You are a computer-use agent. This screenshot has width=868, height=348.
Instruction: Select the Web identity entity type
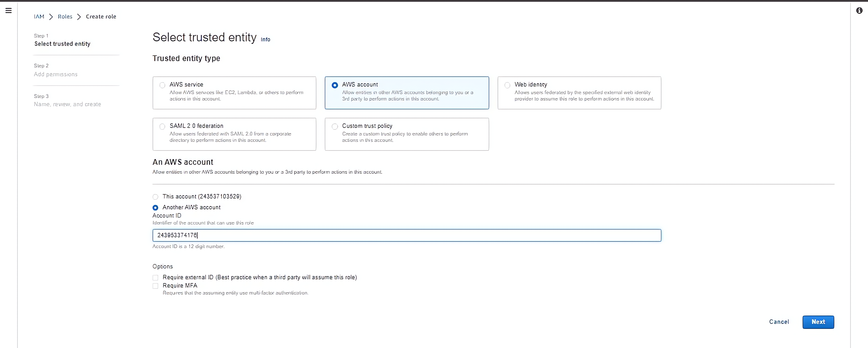coord(507,85)
